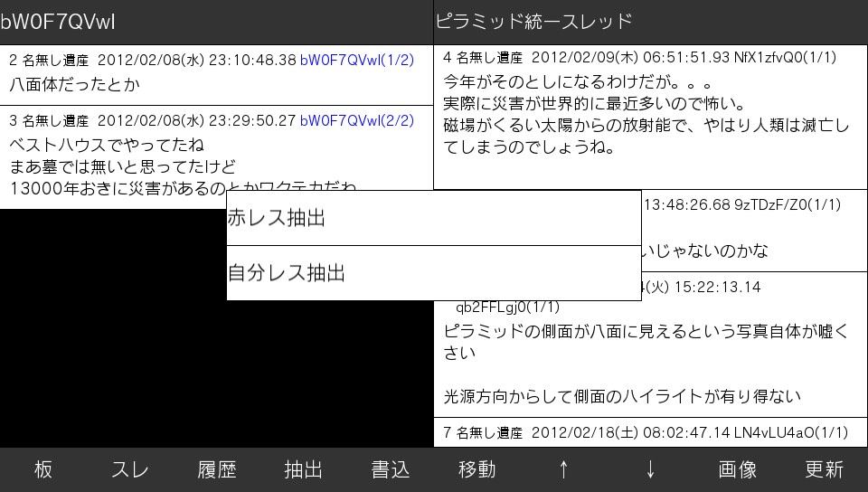868x492 pixels.
Task: Tap post 3 text ベストハウスでやってたね
Action: pyautogui.click(x=108, y=145)
